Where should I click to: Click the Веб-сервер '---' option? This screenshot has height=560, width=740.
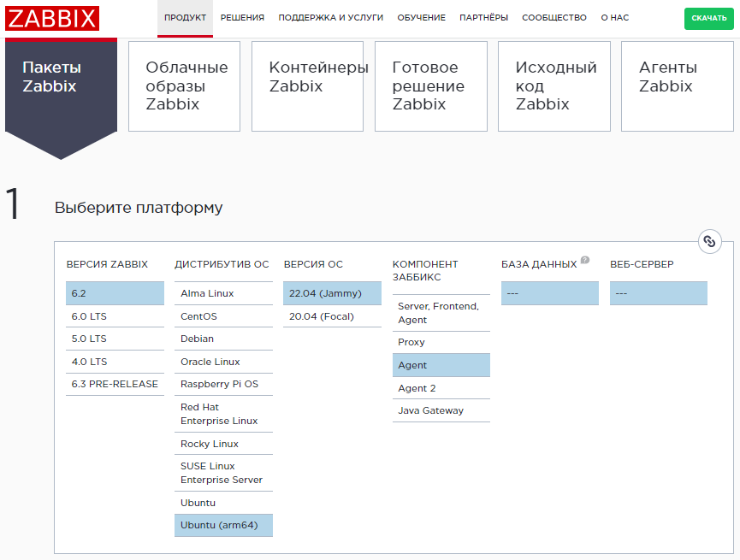pyautogui.click(x=659, y=293)
